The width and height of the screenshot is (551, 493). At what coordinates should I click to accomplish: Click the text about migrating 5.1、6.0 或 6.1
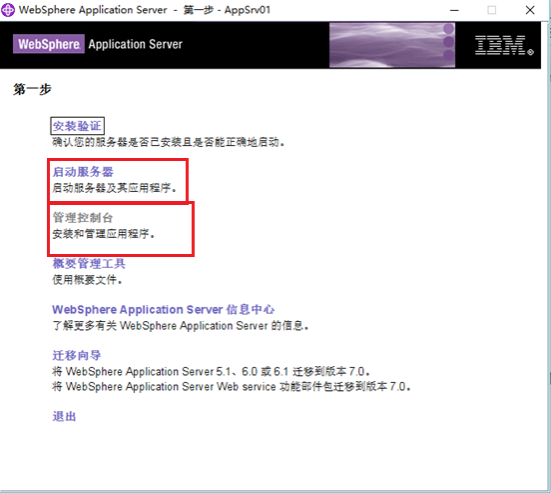tap(211, 371)
